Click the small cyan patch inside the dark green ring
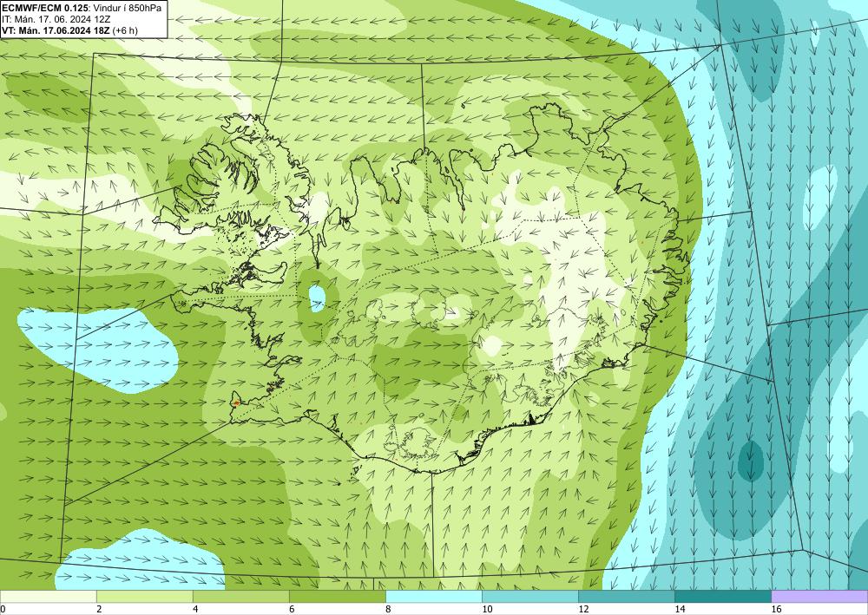 tap(317, 298)
